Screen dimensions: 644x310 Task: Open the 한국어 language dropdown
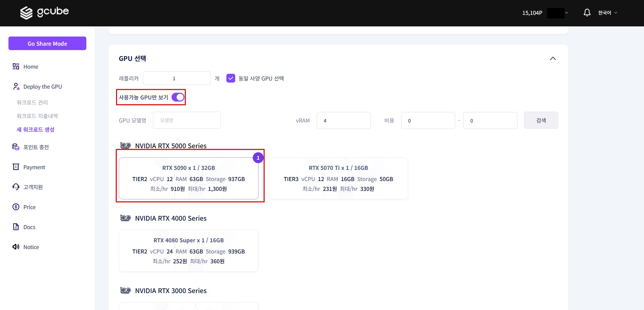(608, 13)
